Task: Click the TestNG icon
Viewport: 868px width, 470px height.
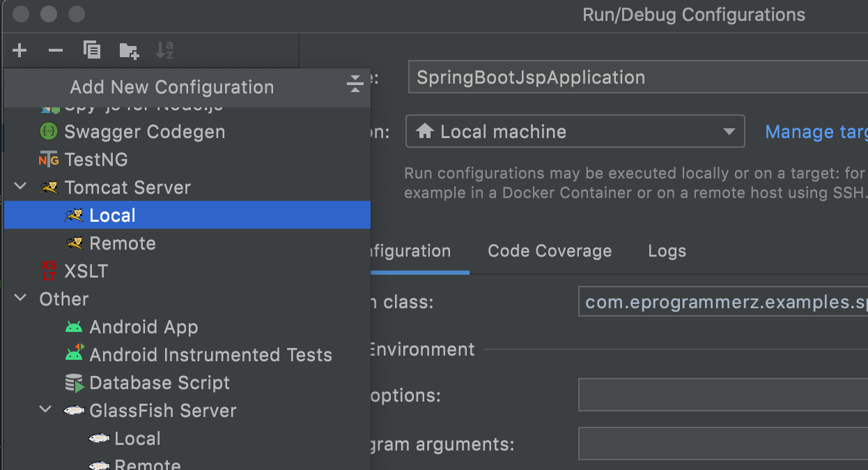Action: pyautogui.click(x=49, y=160)
